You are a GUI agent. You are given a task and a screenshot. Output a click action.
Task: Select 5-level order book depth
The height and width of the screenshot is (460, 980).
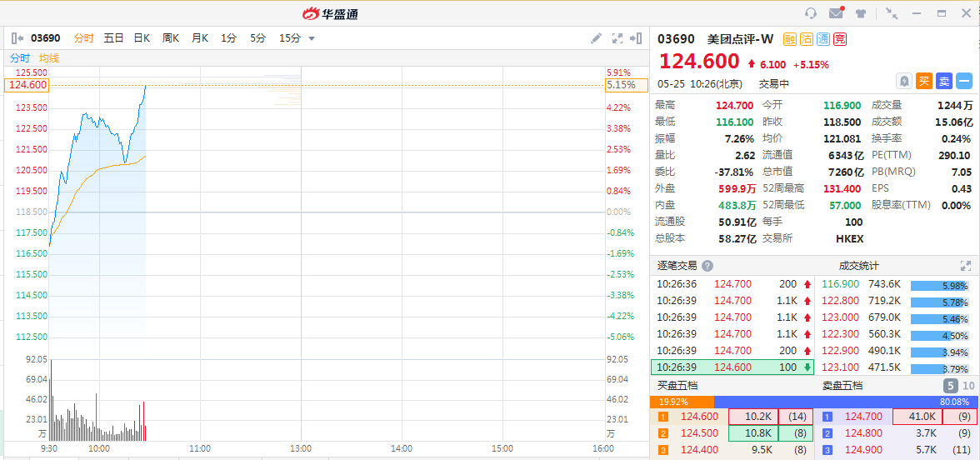coord(951,386)
